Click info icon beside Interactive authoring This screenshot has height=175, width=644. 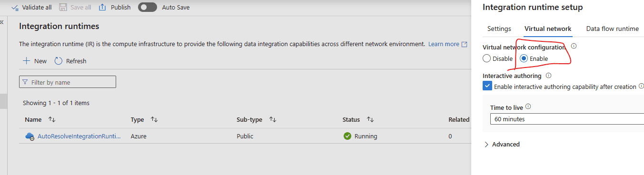tap(548, 76)
